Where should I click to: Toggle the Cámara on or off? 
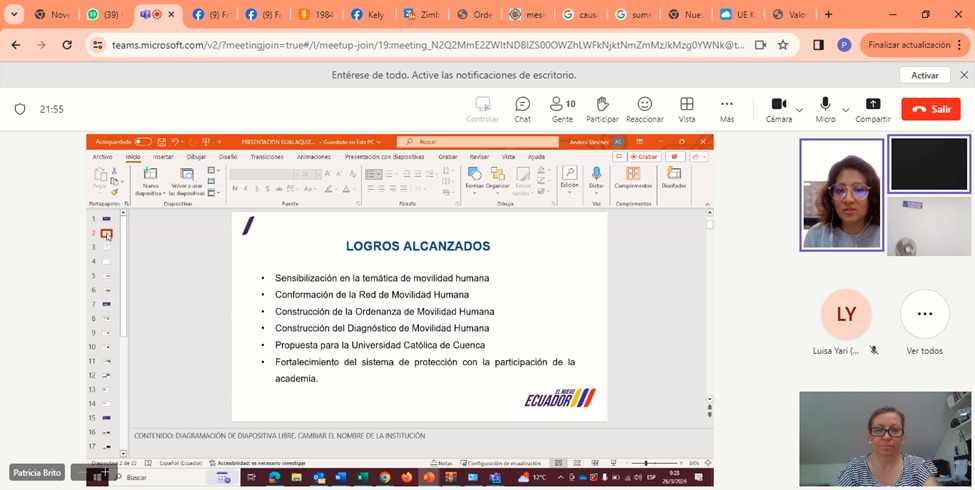(778, 105)
